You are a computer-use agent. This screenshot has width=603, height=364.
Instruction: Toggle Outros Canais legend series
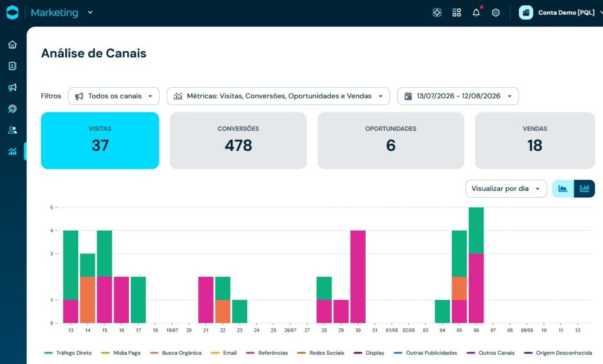pos(491,353)
